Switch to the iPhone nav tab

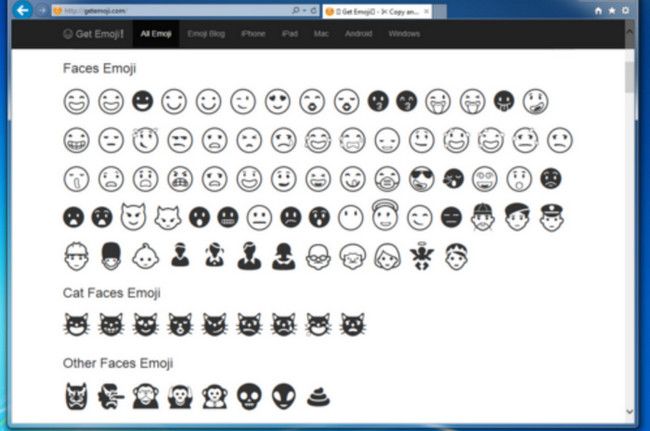pos(253,33)
